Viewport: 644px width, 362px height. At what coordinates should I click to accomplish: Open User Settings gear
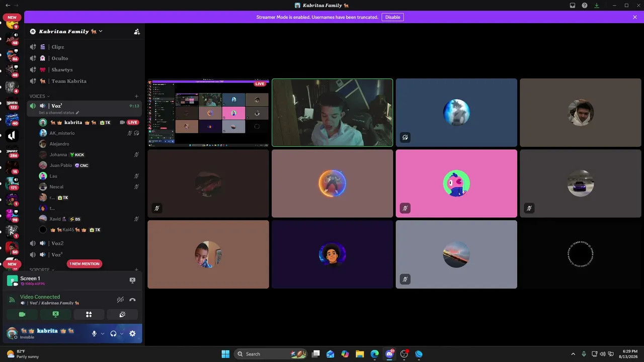[x=132, y=333]
